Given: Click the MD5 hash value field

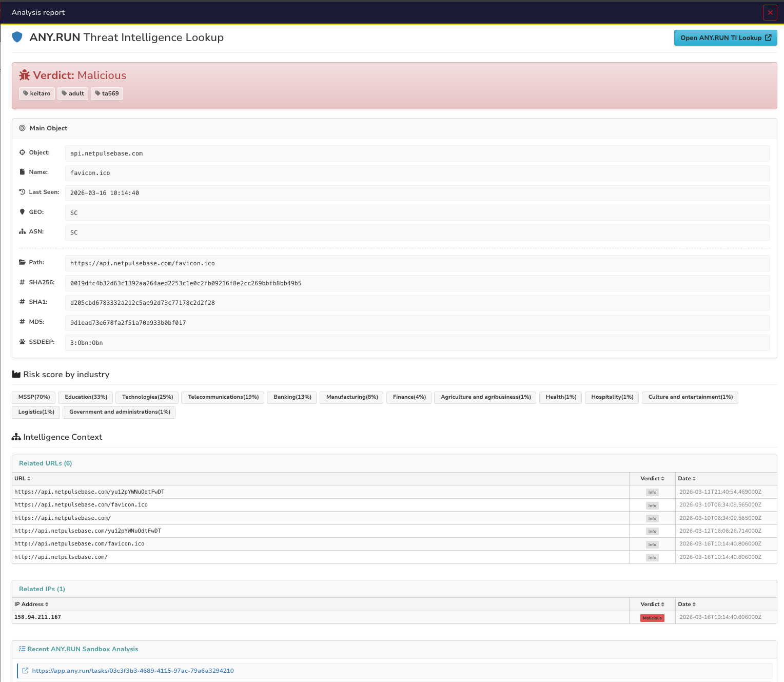Looking at the screenshot, I should (417, 323).
